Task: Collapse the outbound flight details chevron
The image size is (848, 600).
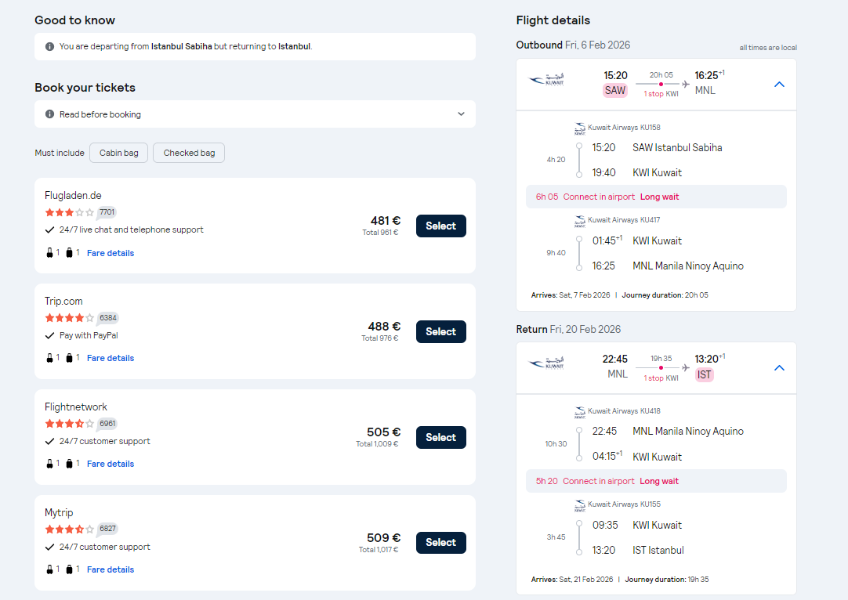Action: [779, 84]
